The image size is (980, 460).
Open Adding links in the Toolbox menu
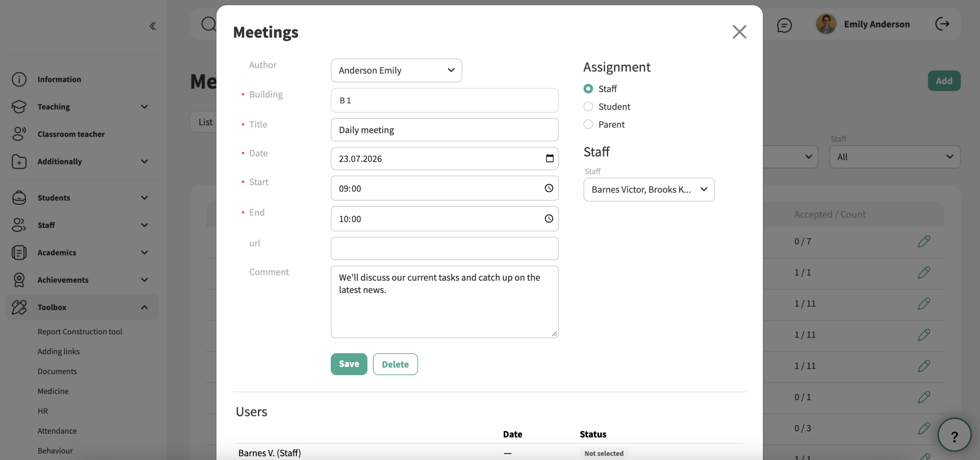click(59, 352)
